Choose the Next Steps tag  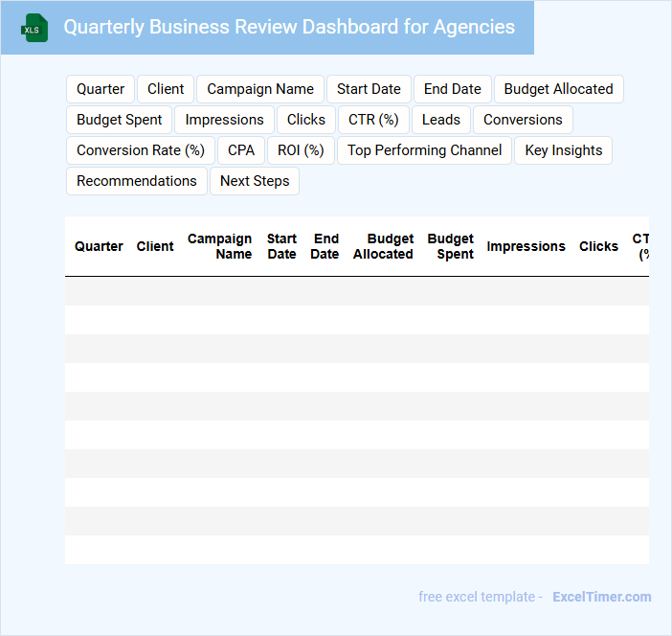[255, 181]
